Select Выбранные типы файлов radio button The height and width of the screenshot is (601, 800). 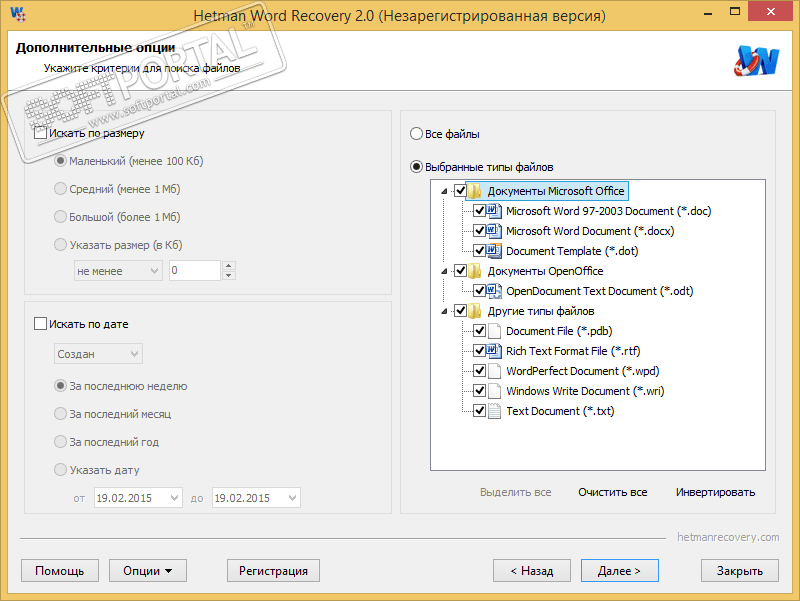(416, 167)
